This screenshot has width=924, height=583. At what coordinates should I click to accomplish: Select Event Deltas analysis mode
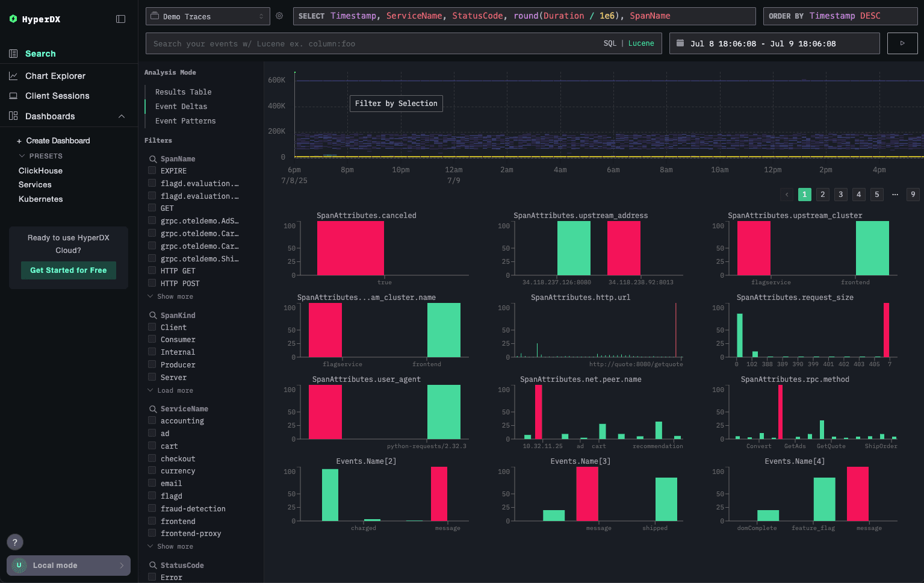181,107
